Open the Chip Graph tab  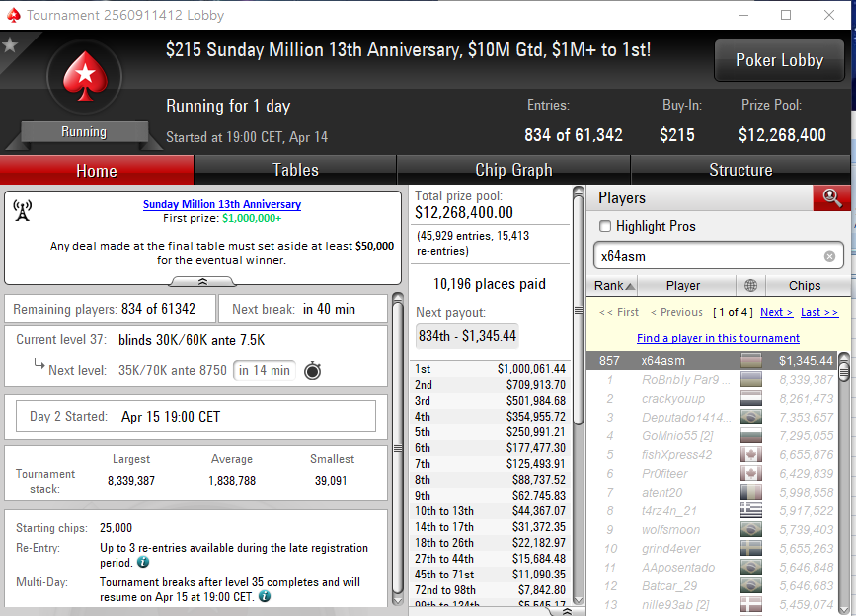point(513,170)
